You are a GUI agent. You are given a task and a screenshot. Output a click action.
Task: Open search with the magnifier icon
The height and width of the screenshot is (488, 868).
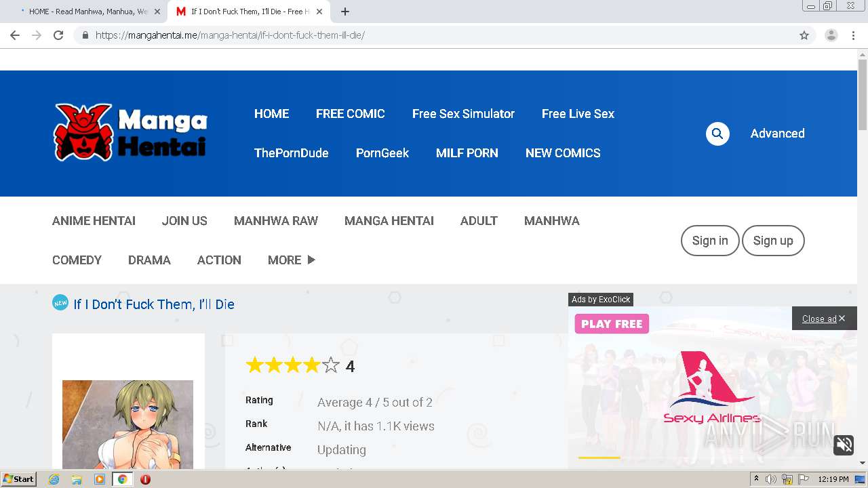717,134
